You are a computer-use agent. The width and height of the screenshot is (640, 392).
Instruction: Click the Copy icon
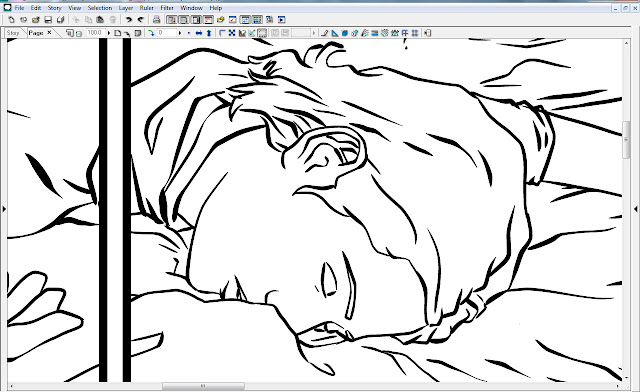[x=88, y=20]
